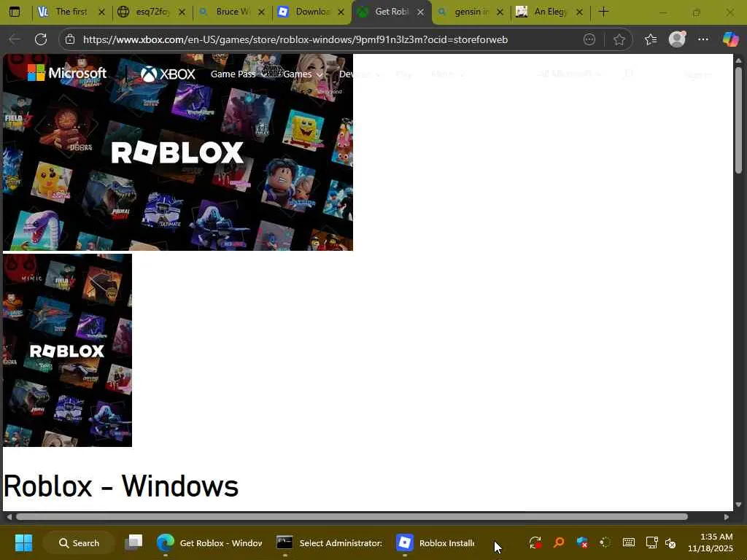
Task: Open the Edge tab actions menu
Action: pos(15,12)
